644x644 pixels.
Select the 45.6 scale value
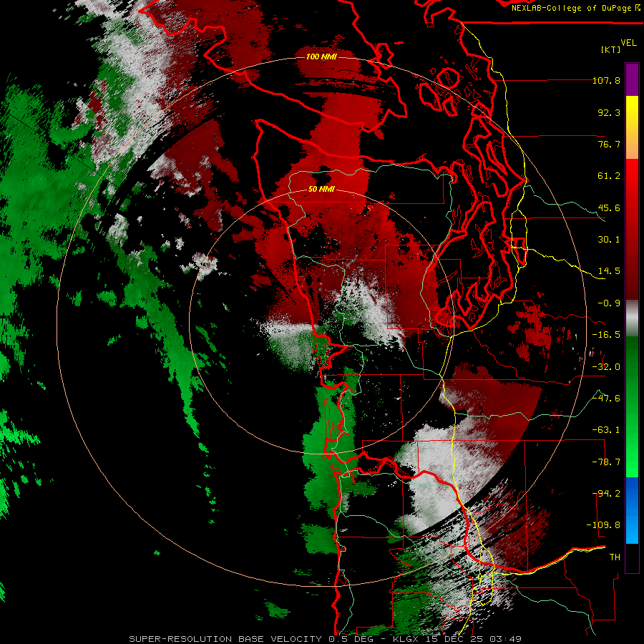pos(609,208)
